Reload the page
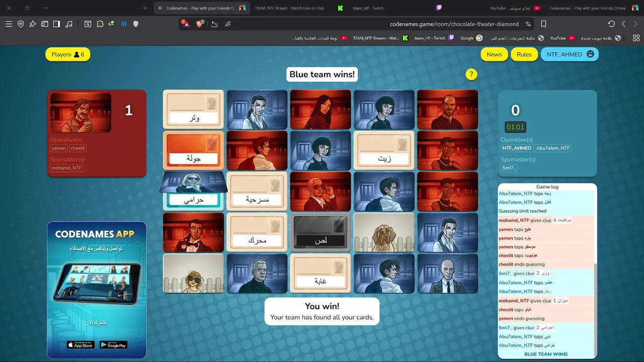This screenshot has width=644, height=362. point(611,24)
